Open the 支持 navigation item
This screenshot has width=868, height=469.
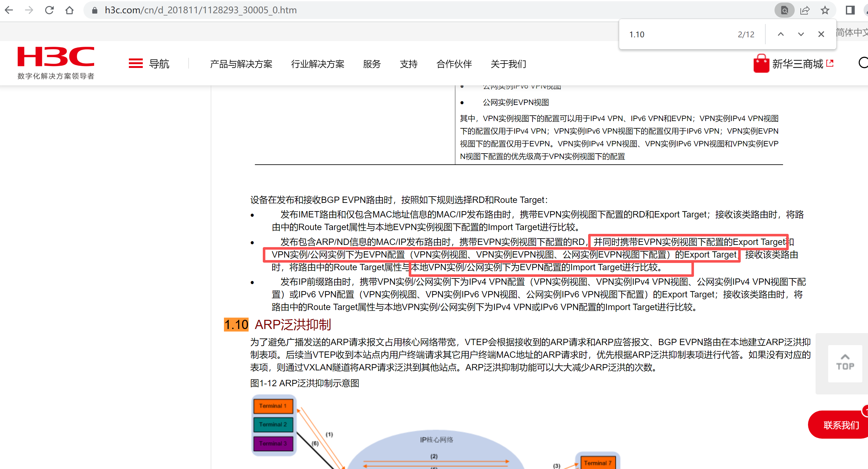click(408, 64)
